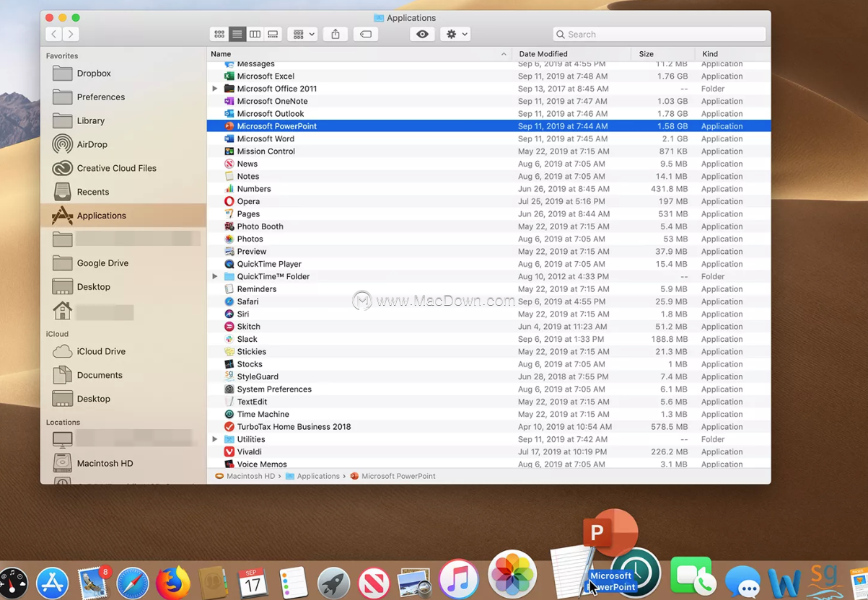Image resolution: width=868 pixels, height=600 pixels.
Task: Click the Edit Tags toolbar button
Action: tap(366, 34)
